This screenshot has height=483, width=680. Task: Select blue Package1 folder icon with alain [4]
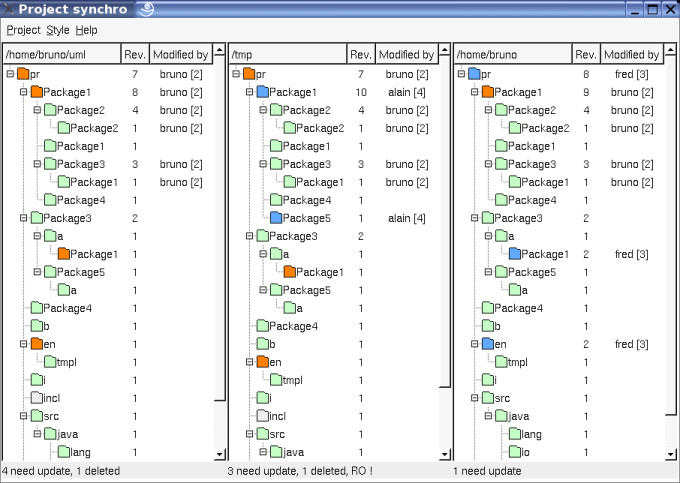click(263, 92)
